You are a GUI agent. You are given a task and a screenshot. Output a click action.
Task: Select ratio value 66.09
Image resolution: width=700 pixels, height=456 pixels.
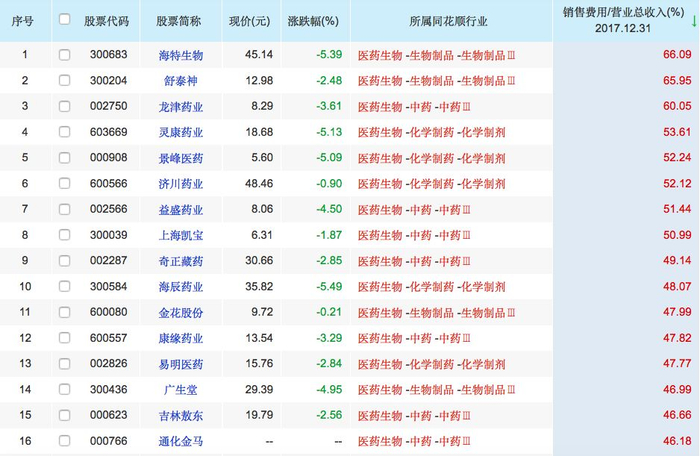(x=677, y=54)
